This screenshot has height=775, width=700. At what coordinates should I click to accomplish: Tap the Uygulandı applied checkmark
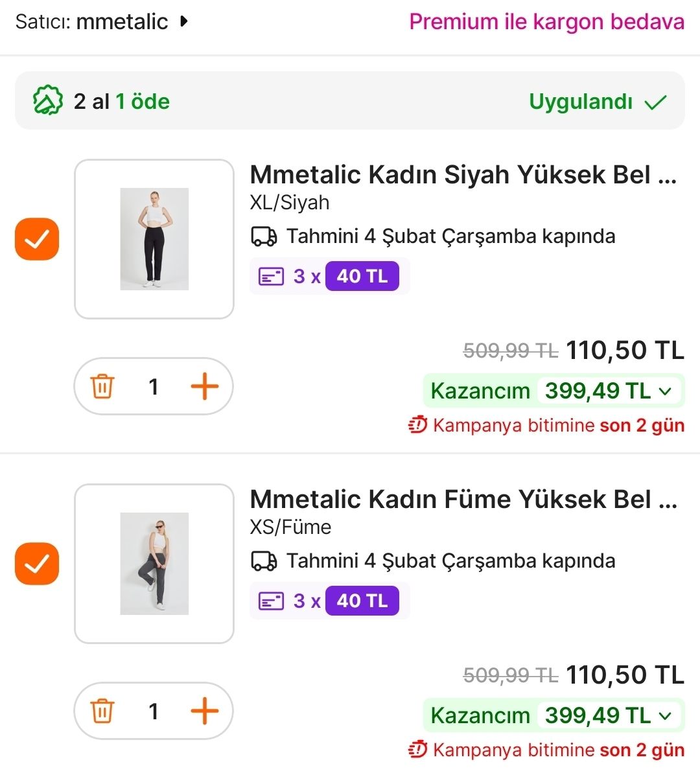coord(656,102)
